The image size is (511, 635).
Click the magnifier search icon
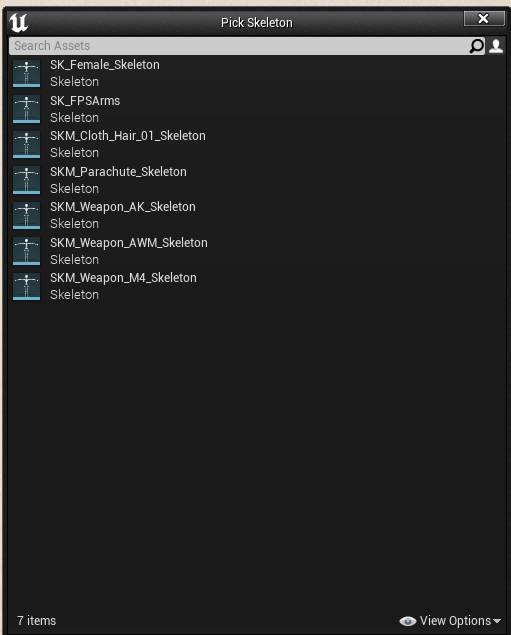(477, 46)
